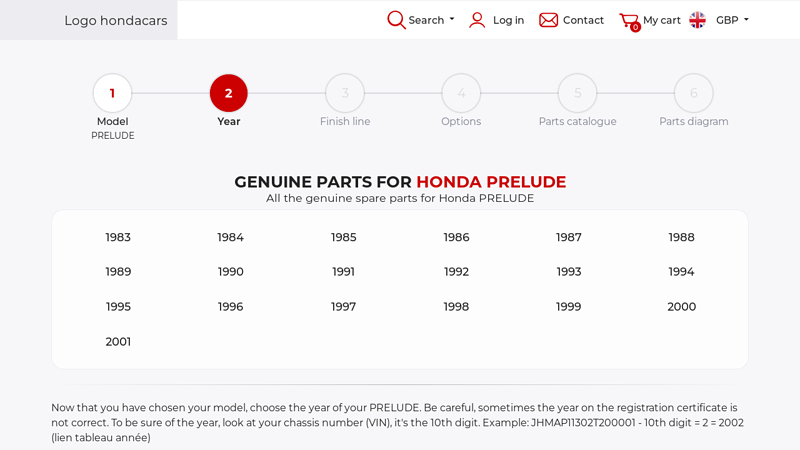This screenshot has width=800, height=450.
Task: Click the UK flag icon
Action: click(x=697, y=20)
